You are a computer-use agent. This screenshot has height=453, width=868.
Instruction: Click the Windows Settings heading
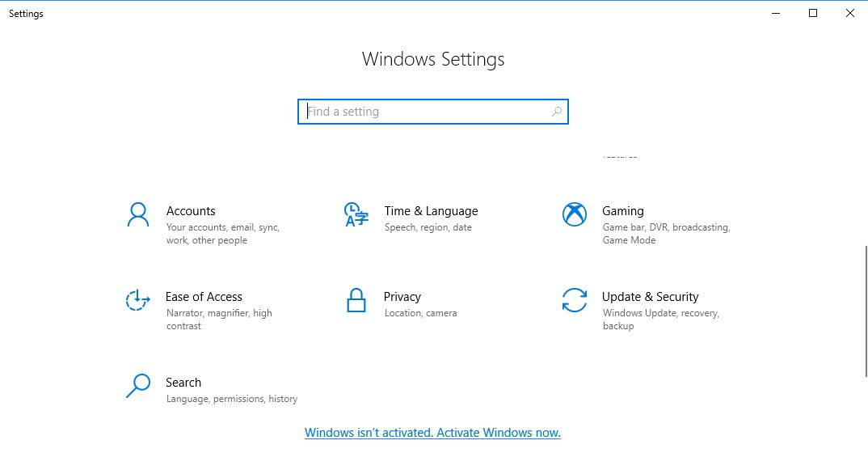pos(433,59)
